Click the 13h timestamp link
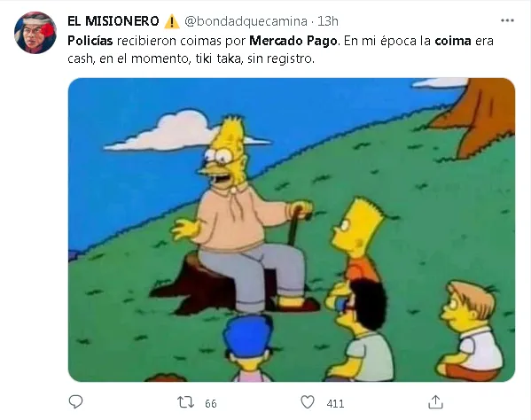Viewport: 531px width, 420px height. pos(327,21)
